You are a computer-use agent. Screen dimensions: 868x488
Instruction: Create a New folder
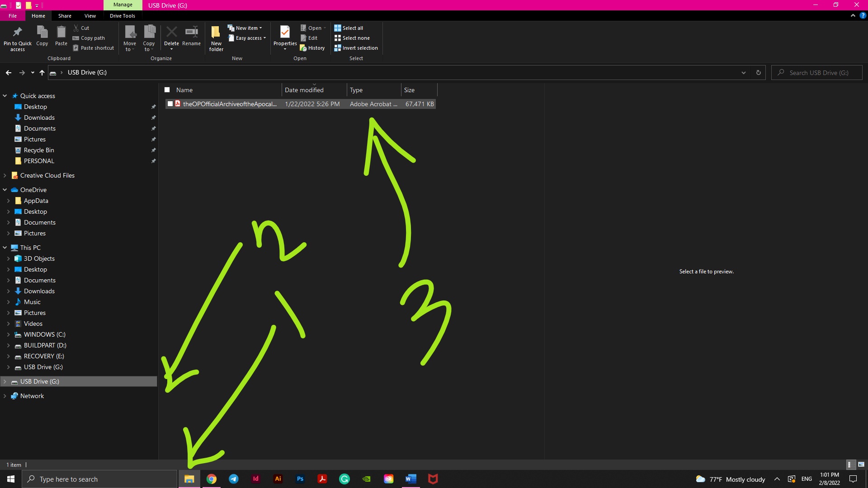click(x=216, y=38)
